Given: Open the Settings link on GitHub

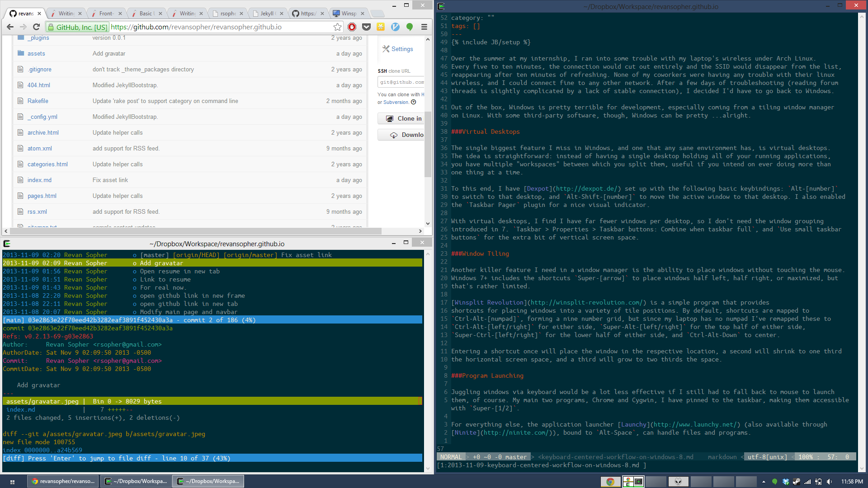Looking at the screenshot, I should tap(402, 49).
